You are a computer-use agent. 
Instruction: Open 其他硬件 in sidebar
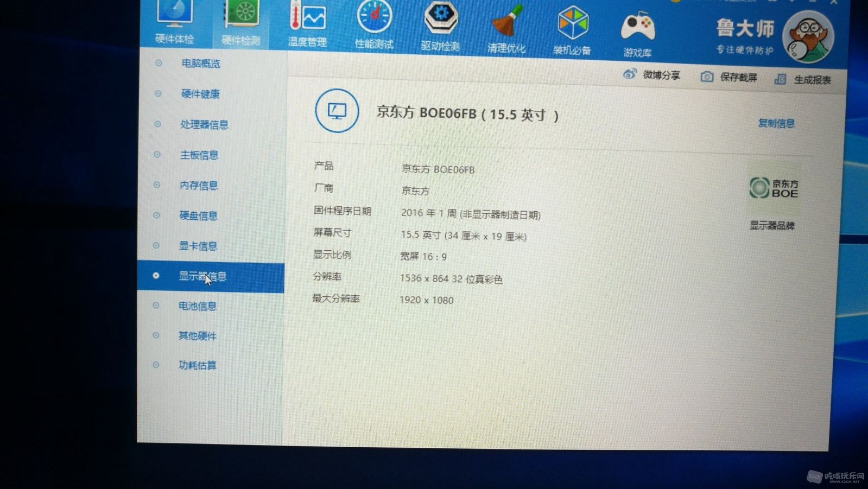(198, 336)
